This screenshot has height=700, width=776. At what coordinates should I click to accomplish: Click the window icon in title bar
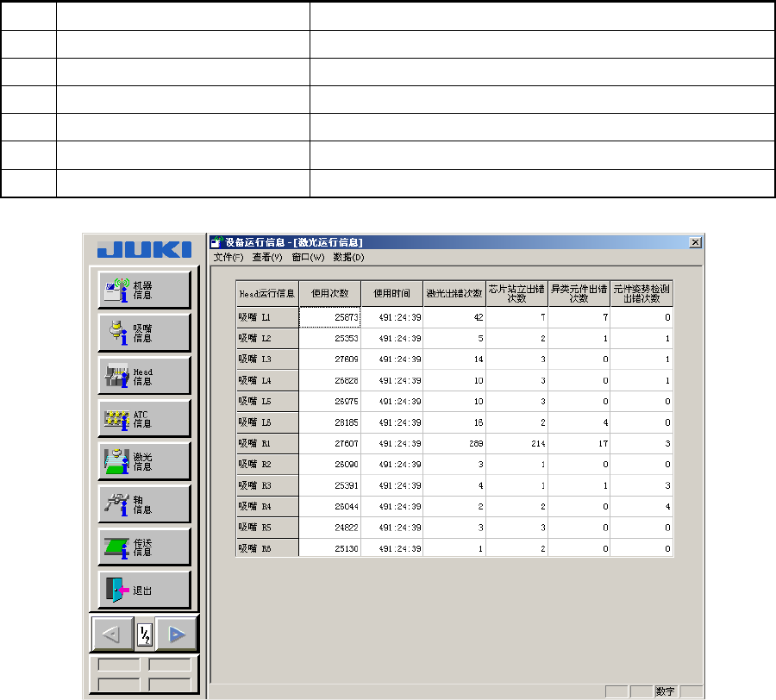pos(216,242)
